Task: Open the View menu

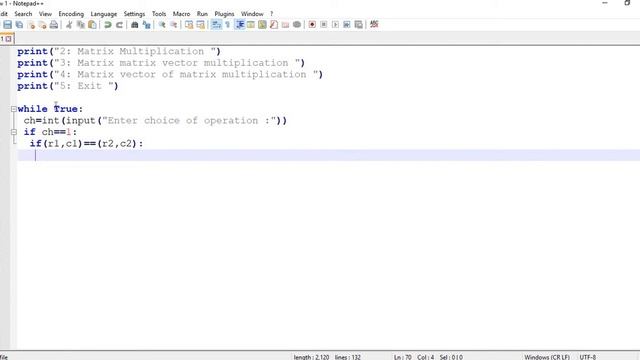Action: pyautogui.click(x=45, y=14)
